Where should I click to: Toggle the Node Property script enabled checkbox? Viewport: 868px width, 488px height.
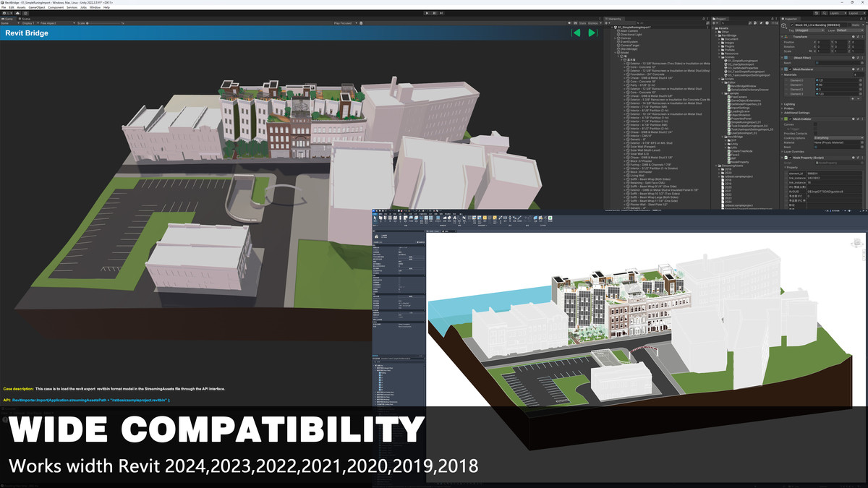(791, 157)
